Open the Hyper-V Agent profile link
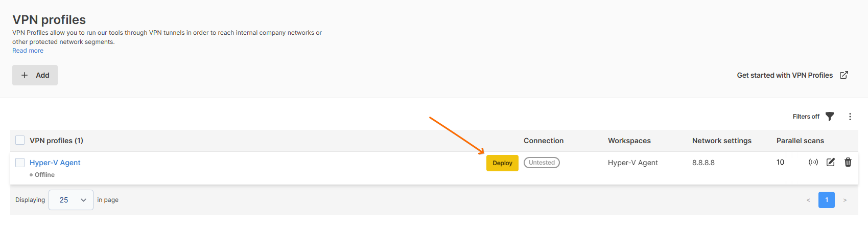The image size is (868, 226). tap(55, 163)
